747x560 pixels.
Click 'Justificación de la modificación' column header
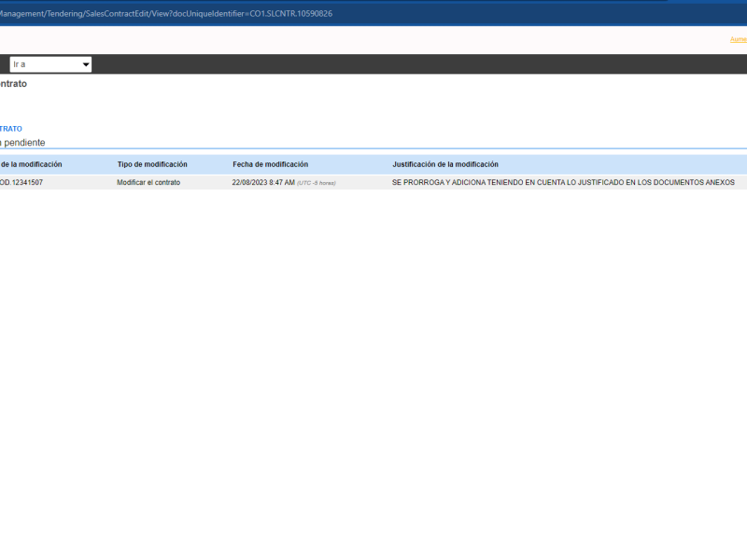tap(445, 164)
